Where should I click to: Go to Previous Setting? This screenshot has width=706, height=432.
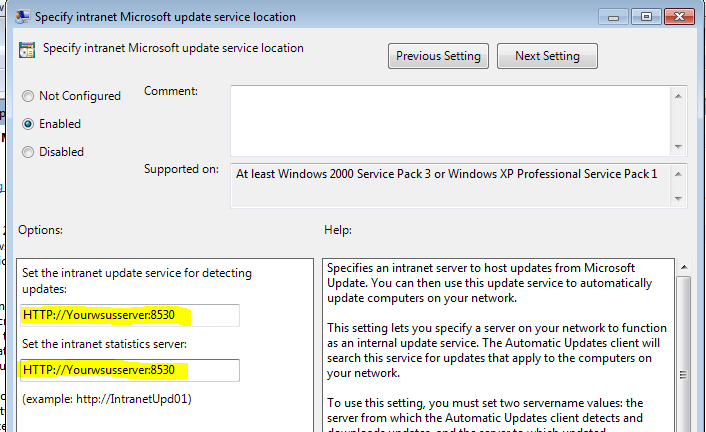pyautogui.click(x=438, y=56)
